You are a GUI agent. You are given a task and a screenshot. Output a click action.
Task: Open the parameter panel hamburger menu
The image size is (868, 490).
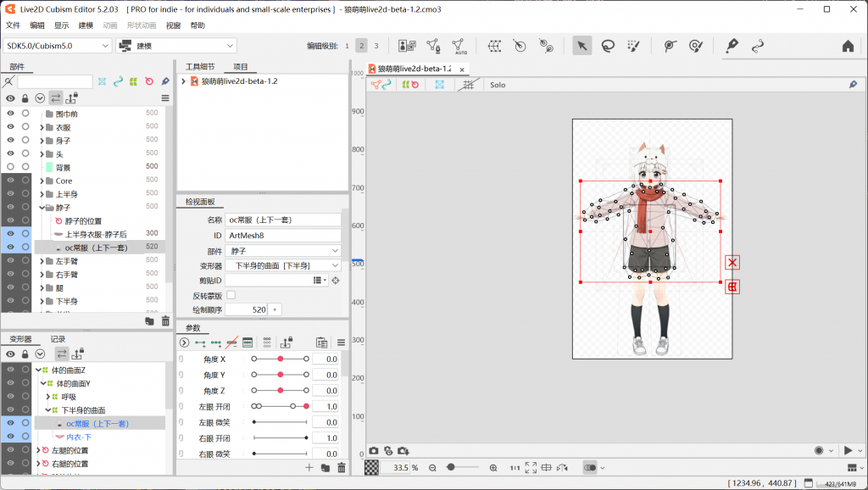pyautogui.click(x=341, y=342)
